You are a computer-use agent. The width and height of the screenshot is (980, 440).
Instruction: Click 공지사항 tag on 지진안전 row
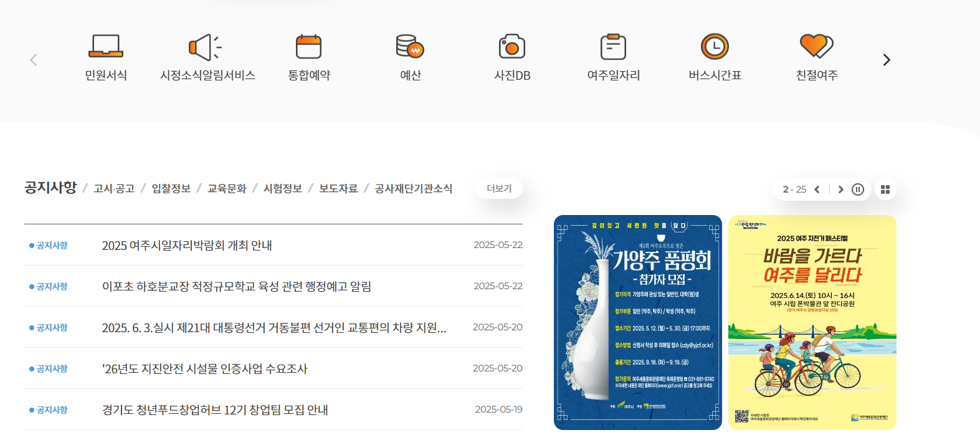point(49,369)
